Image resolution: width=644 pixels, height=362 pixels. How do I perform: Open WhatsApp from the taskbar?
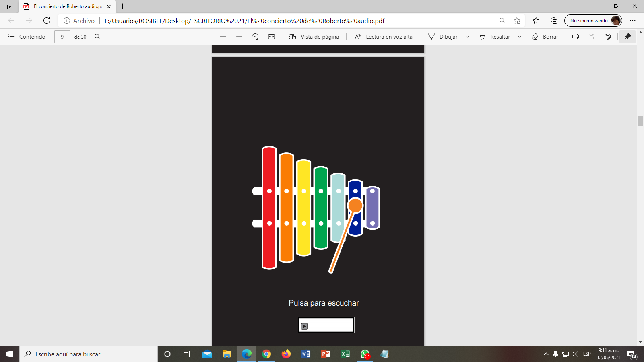tap(365, 354)
